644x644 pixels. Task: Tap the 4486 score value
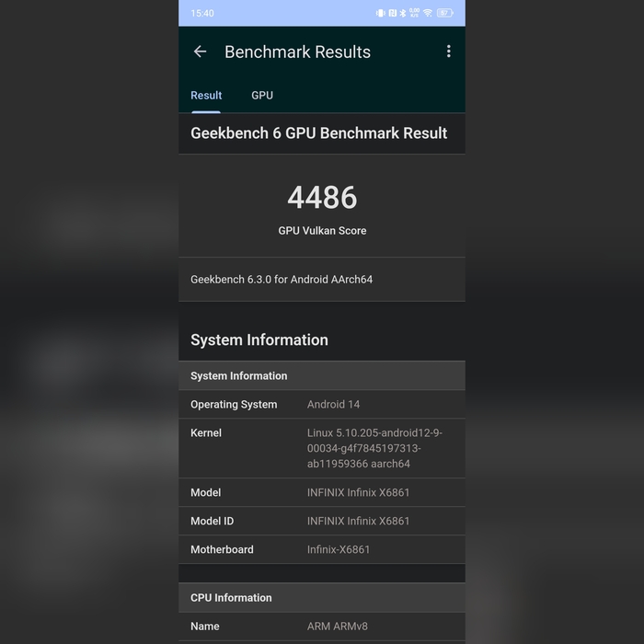[322, 198]
